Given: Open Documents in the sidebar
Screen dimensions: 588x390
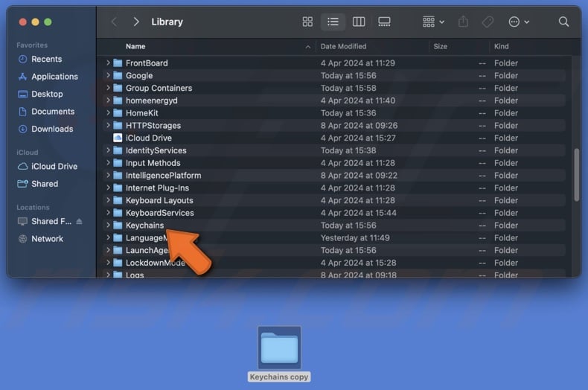Looking at the screenshot, I should pyautogui.click(x=53, y=112).
